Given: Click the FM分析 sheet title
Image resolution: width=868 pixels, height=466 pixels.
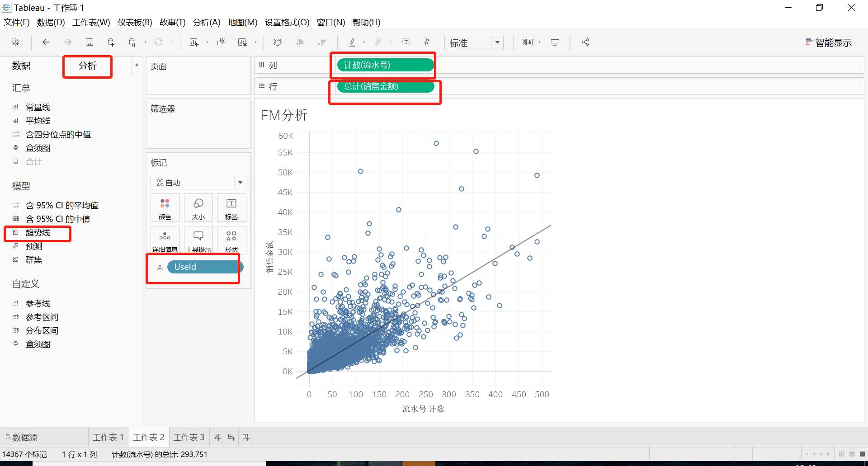Looking at the screenshot, I should pos(284,115).
